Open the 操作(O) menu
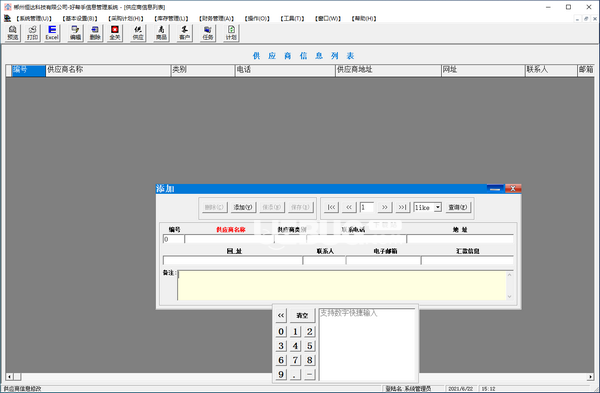Viewport: 600px width, 393px height. pyautogui.click(x=257, y=18)
